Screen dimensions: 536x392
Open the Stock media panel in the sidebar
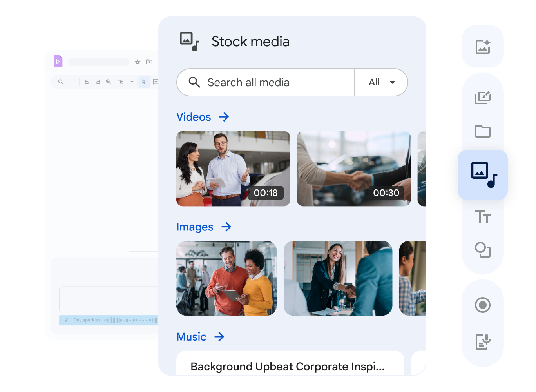[482, 175]
